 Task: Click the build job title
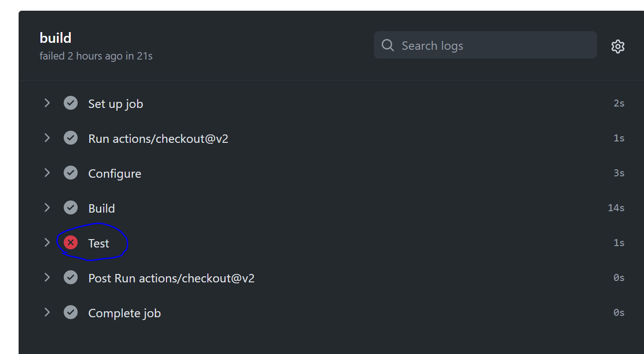pos(55,38)
